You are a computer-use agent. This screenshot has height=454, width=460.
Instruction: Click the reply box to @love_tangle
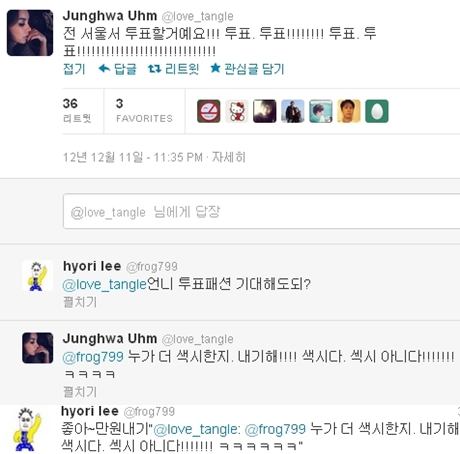262,211
